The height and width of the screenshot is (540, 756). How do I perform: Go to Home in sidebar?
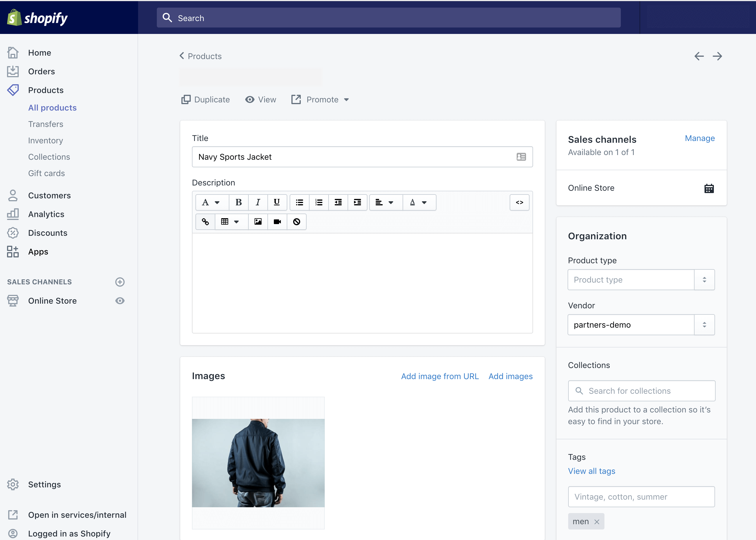click(x=39, y=53)
